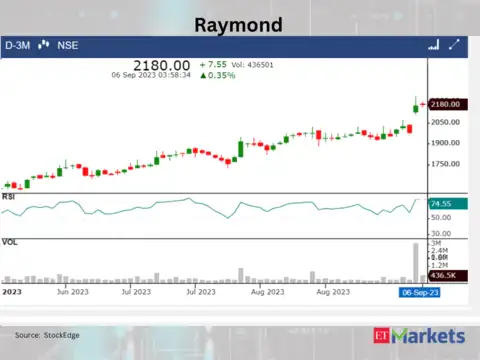Click the 2180.00 last price text

pyautogui.click(x=162, y=65)
